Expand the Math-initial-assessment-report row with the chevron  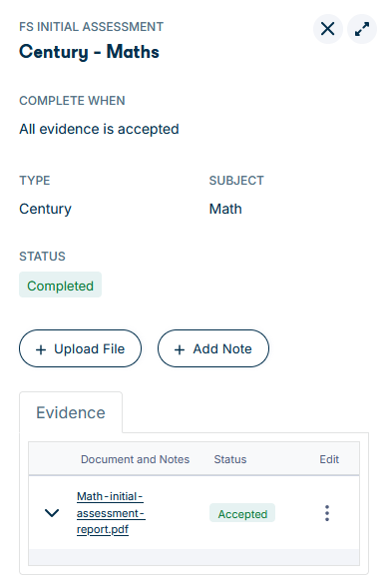pyautogui.click(x=52, y=512)
